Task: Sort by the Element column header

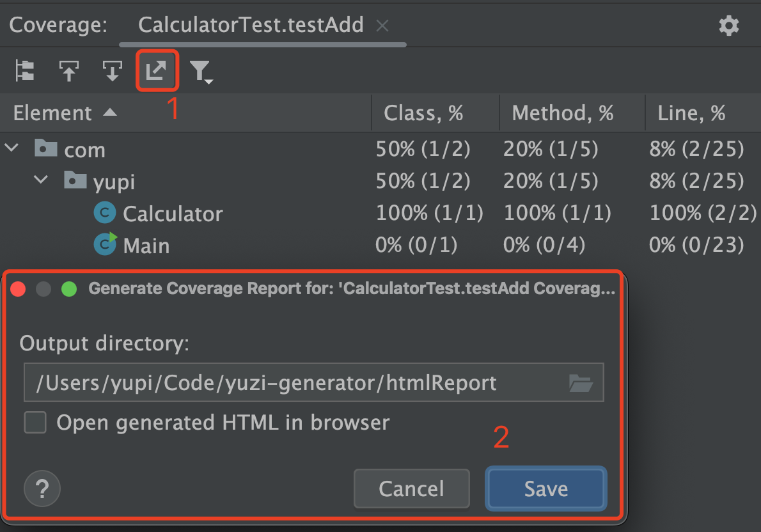Action: (52, 113)
